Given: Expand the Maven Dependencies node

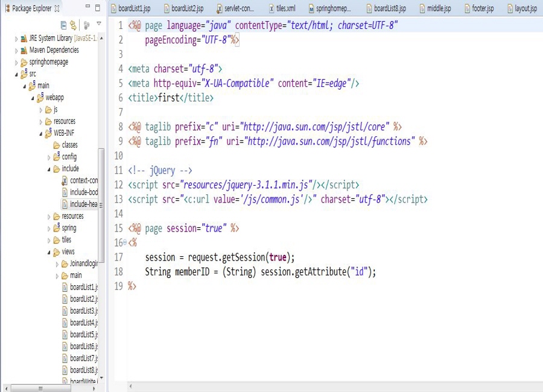Looking at the screenshot, I should click(16, 51).
